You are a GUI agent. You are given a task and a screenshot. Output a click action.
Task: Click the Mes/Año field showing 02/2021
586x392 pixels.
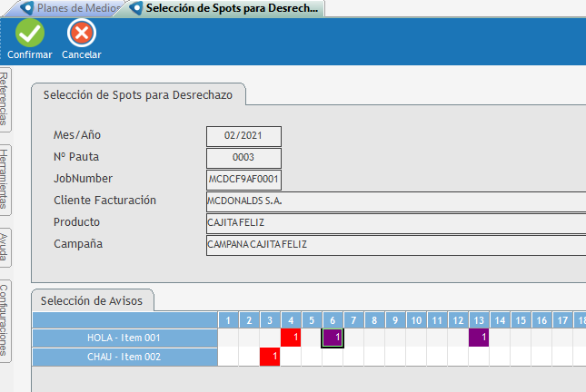click(x=243, y=136)
